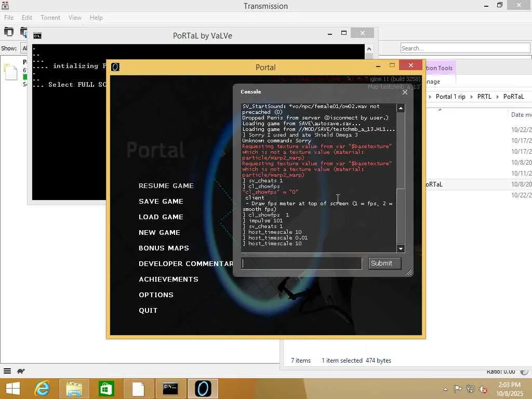This screenshot has width=532, height=399.
Task: Select the oRTaL file row in Explorer
Action: 478,184
